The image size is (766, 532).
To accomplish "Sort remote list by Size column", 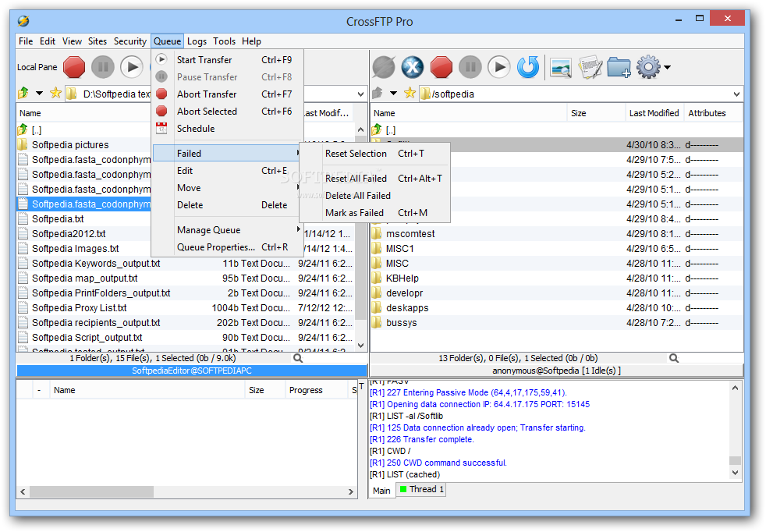I will pos(595,113).
